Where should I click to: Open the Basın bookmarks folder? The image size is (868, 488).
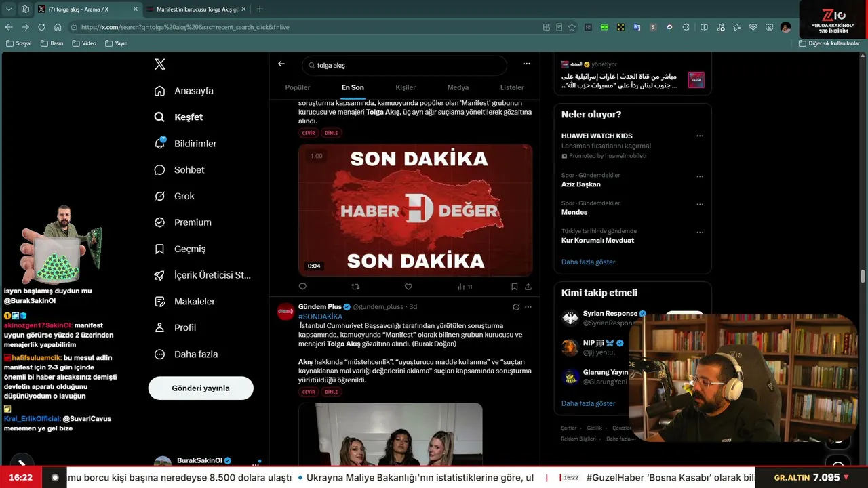(52, 43)
